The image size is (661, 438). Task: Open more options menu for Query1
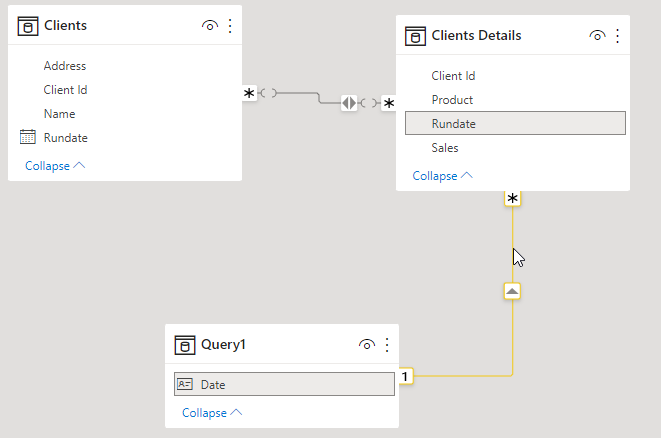click(387, 345)
